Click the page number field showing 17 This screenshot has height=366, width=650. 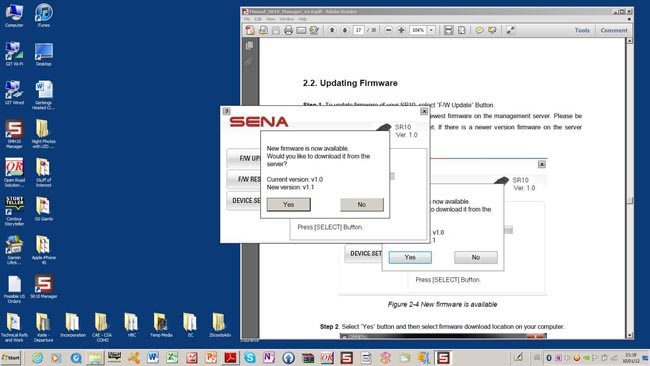pos(359,30)
